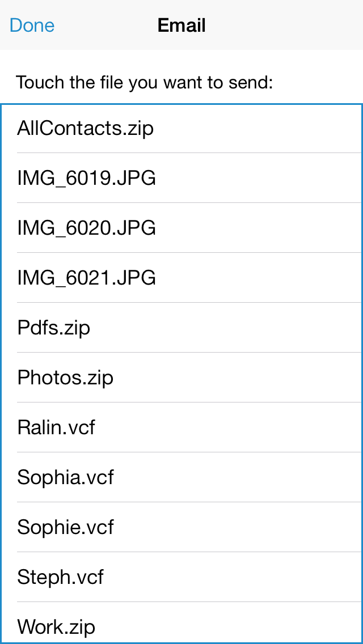Pick Pdfs.zip from the list
Screen dimensions: 363x644
click(x=53, y=328)
